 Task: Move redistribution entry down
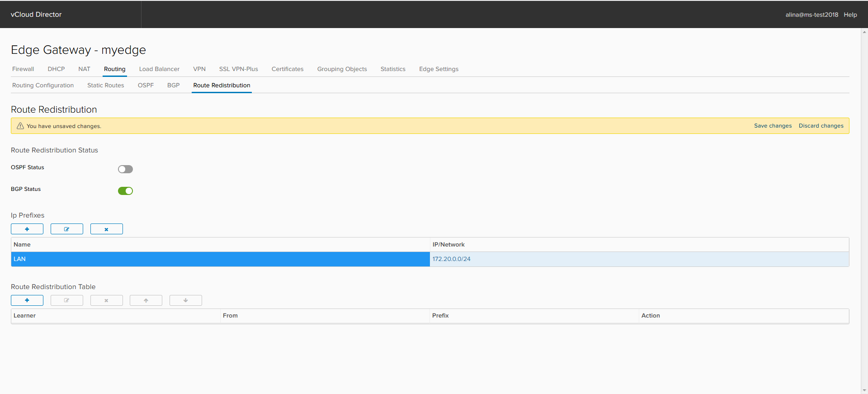click(186, 300)
